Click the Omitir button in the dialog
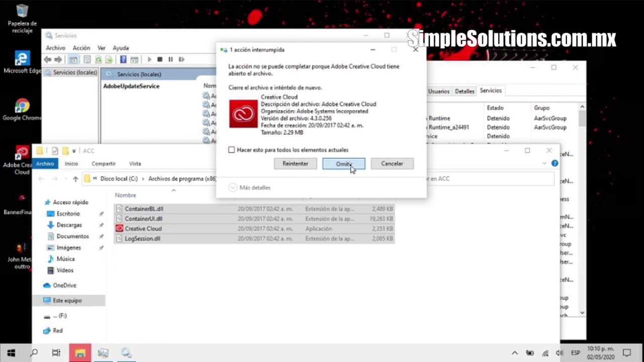This screenshot has width=644, height=362. [344, 164]
